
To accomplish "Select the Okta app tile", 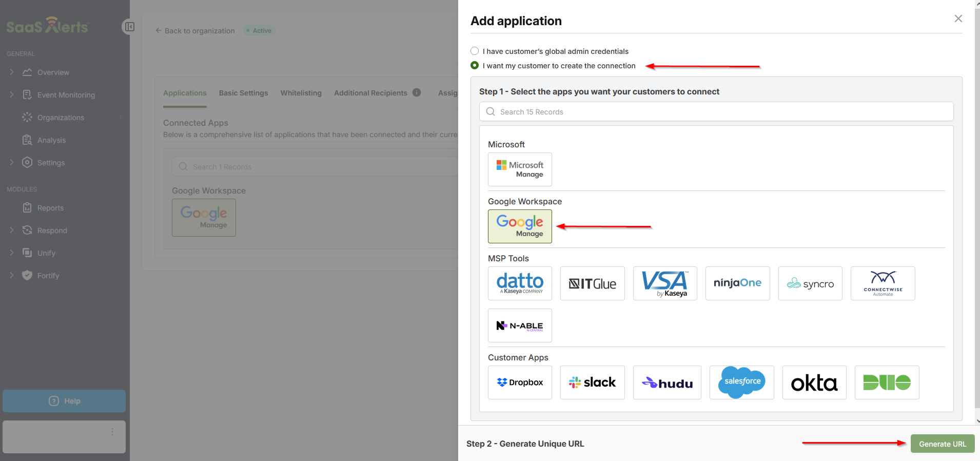I will point(814,382).
